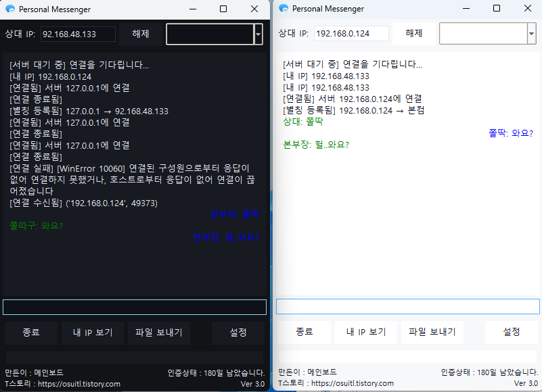Maximize the dark Personal Messenger window

pos(223,9)
